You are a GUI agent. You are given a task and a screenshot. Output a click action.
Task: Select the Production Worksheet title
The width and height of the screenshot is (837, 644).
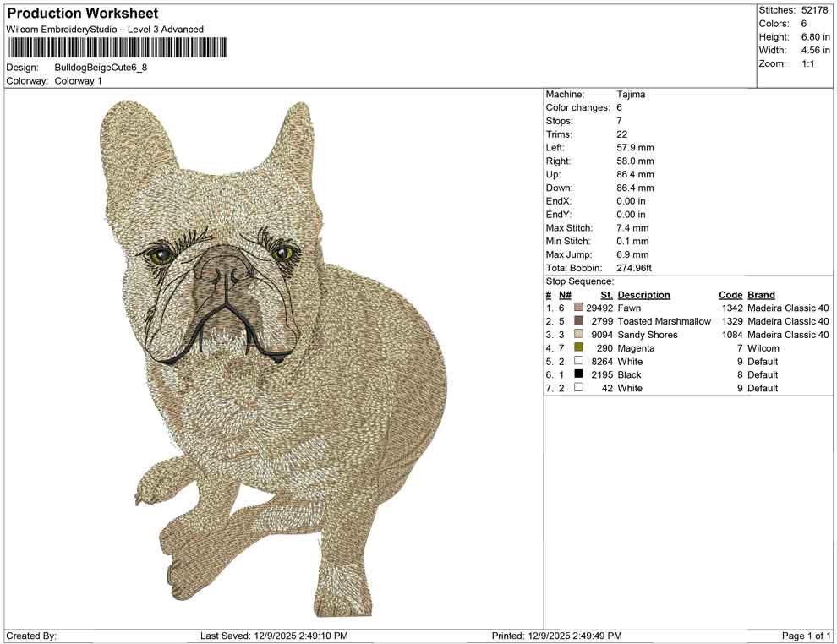coord(80,14)
